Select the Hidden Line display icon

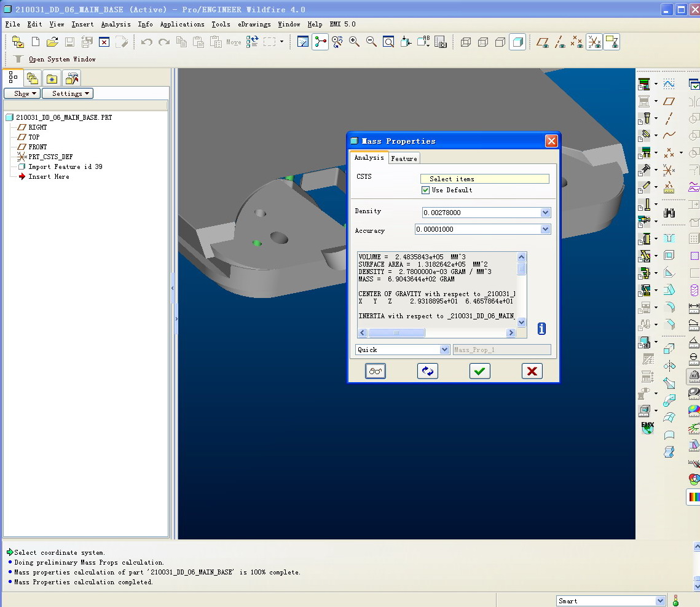483,42
